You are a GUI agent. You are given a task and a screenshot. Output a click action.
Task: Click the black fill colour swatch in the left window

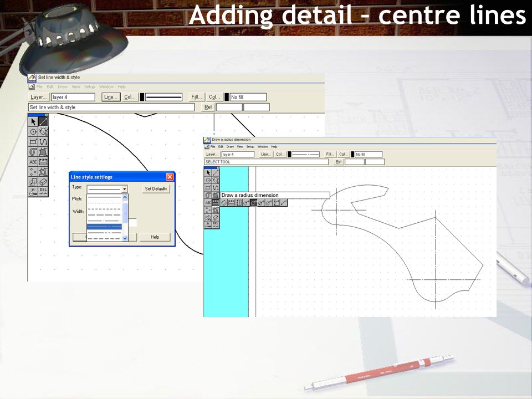click(x=227, y=97)
